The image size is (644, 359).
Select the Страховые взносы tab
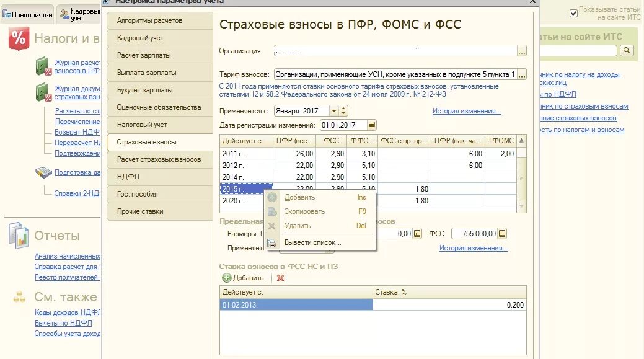click(160, 142)
